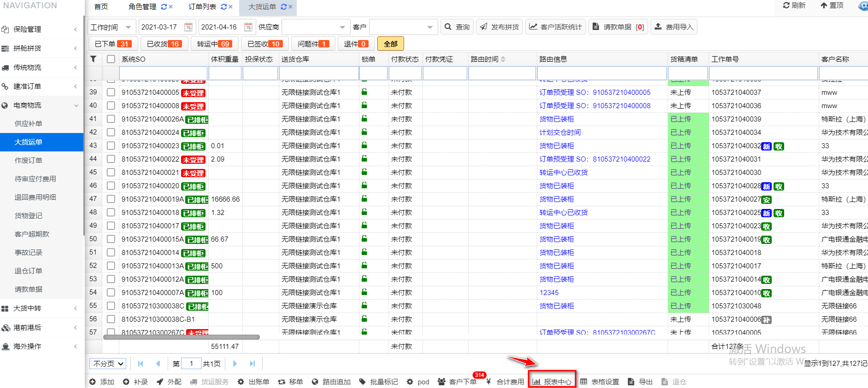Viewport: 868px width, 388px height.
Task: Close the 订单列表 tab
Action: pos(230,7)
